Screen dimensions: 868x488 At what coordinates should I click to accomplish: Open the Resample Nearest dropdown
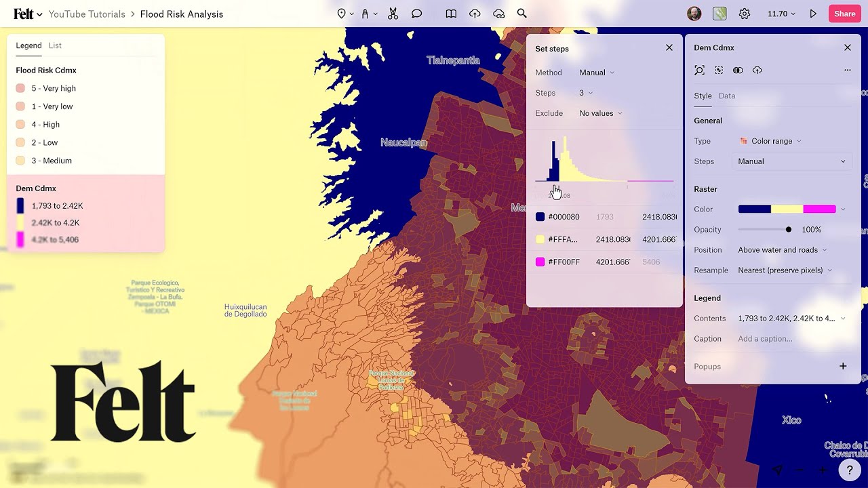pyautogui.click(x=785, y=270)
